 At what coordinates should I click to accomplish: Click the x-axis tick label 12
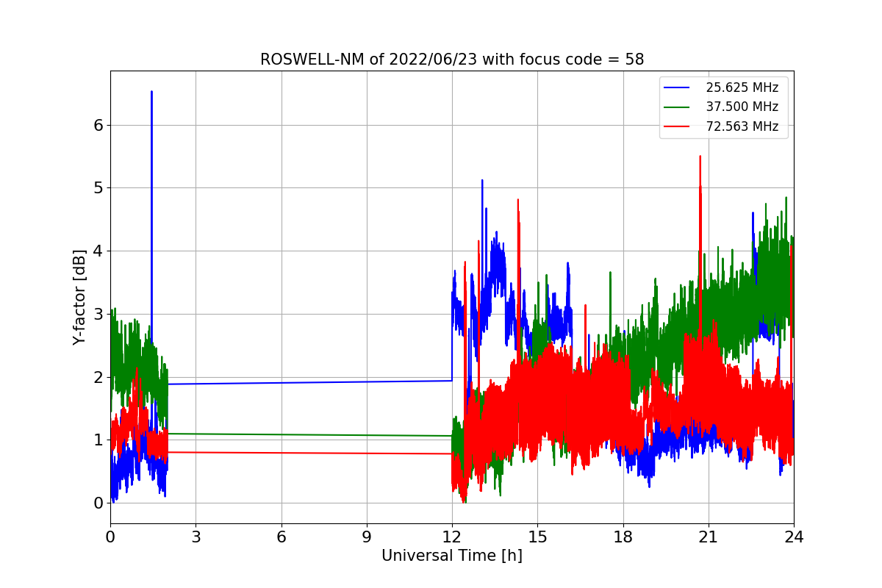pos(452,537)
